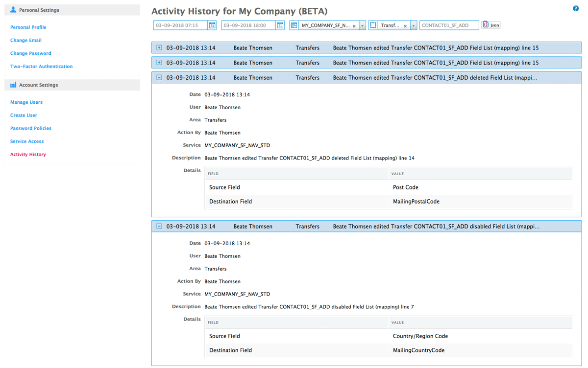Open Personal Profile settings

(28, 27)
